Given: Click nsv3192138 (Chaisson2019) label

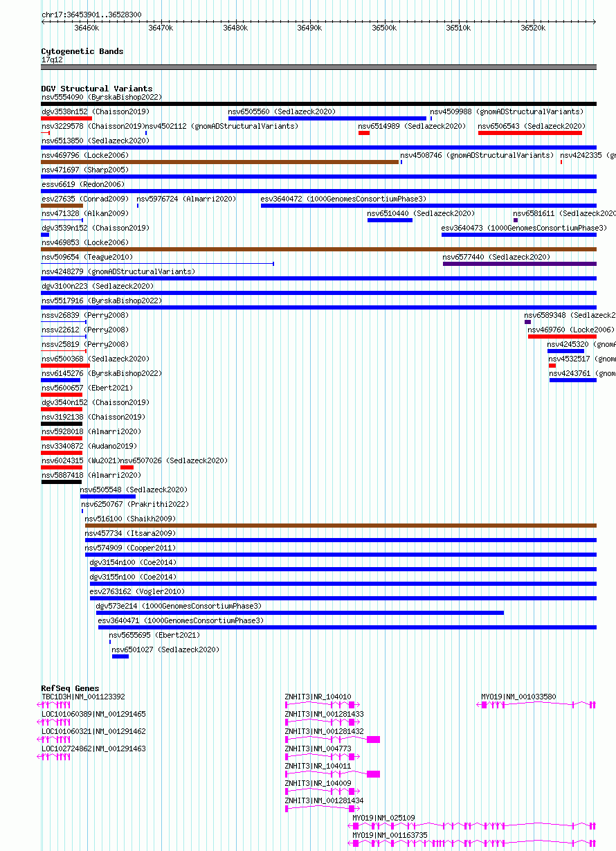Looking at the screenshot, I should 93,417.
